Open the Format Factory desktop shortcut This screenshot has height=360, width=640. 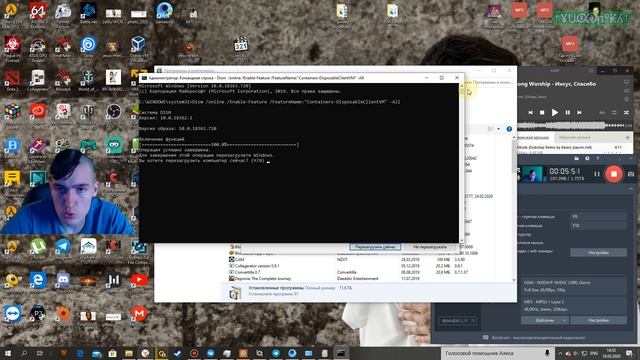click(x=63, y=13)
